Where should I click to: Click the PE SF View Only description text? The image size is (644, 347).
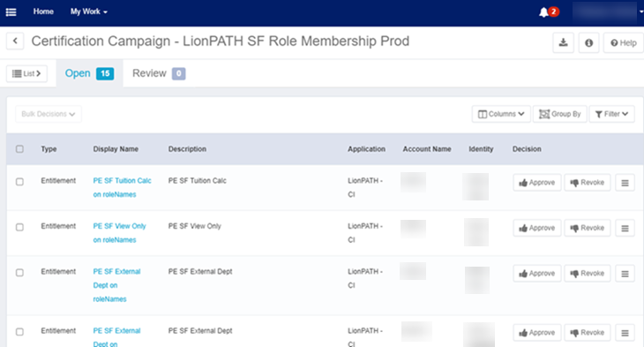[x=195, y=226]
